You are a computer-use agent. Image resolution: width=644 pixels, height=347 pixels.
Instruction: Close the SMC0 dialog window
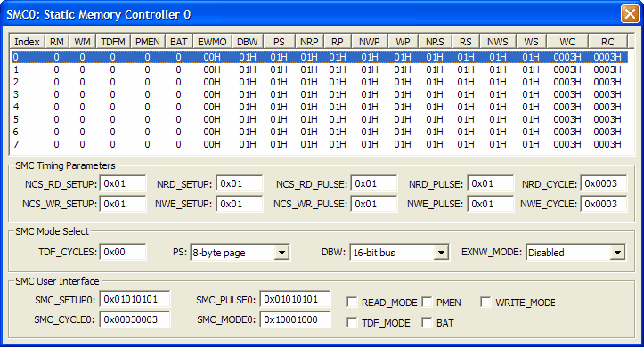630,14
